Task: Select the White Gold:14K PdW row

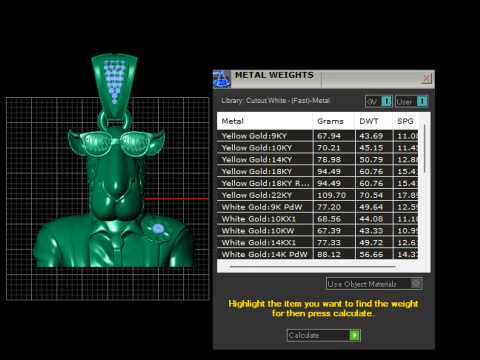Action: pos(317,254)
